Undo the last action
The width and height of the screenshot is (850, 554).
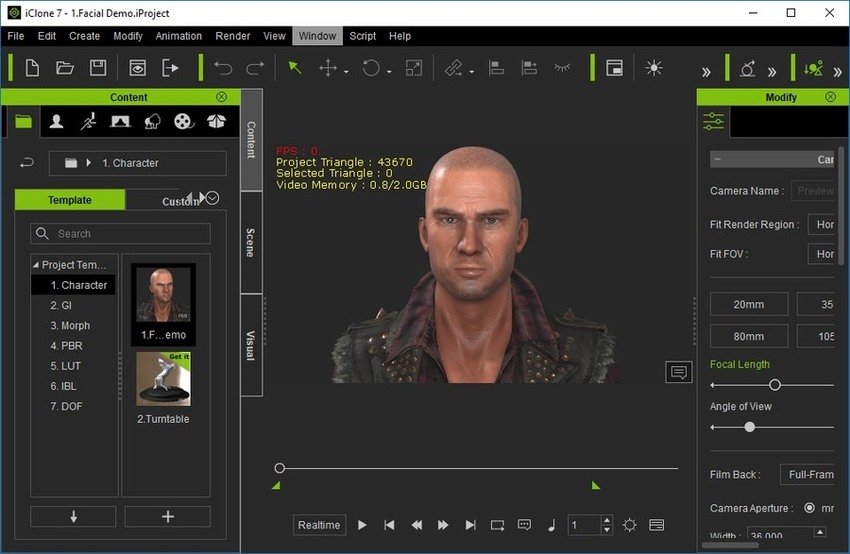[x=223, y=68]
